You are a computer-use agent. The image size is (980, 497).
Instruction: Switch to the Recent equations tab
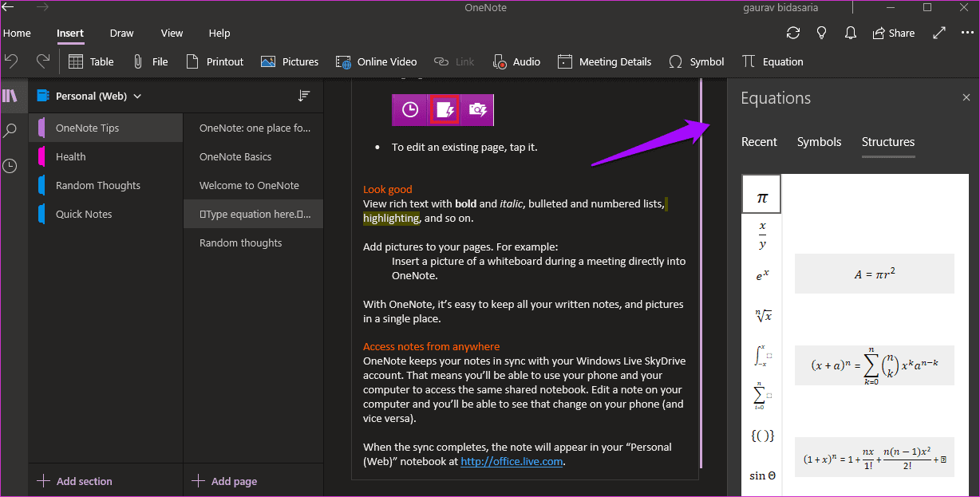pyautogui.click(x=759, y=142)
